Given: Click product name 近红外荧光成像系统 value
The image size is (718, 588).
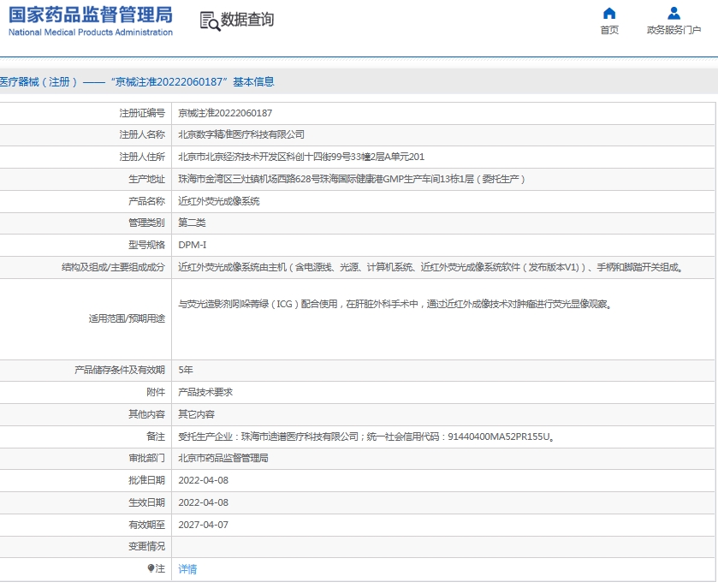Looking at the screenshot, I should (x=219, y=201).
